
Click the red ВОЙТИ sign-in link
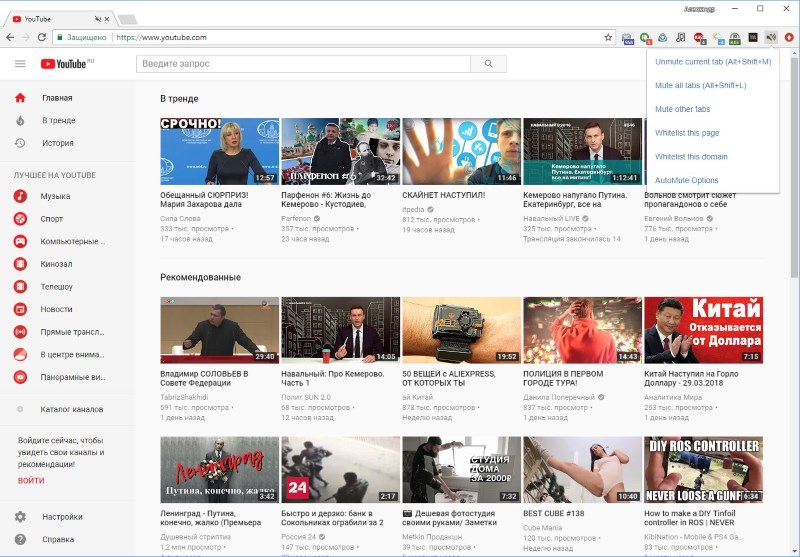tap(31, 481)
